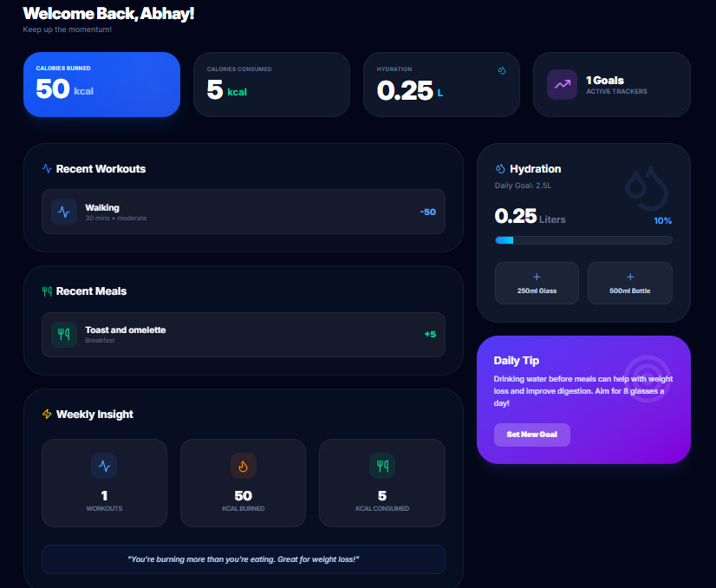Click the fork and knife icon beside Toast and omelette
Screen dimensions: 716x588
pos(64,334)
